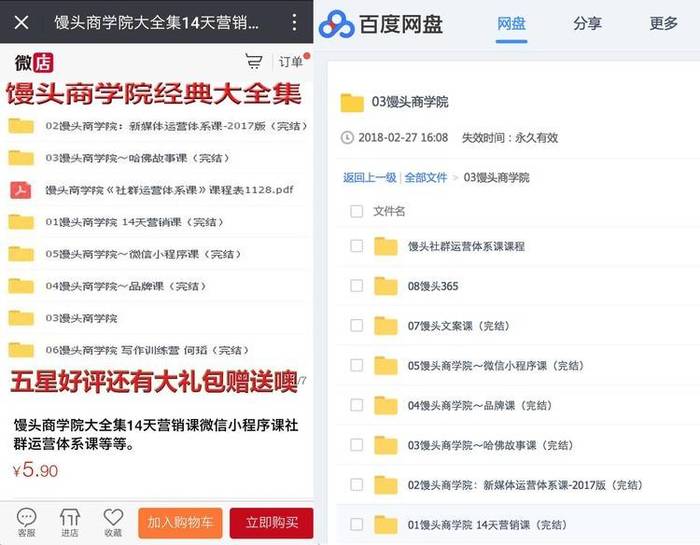This screenshot has width=700, height=545.
Task: Click folder icon of 06 写作训练营 in Weidian image
Action: coord(21,350)
